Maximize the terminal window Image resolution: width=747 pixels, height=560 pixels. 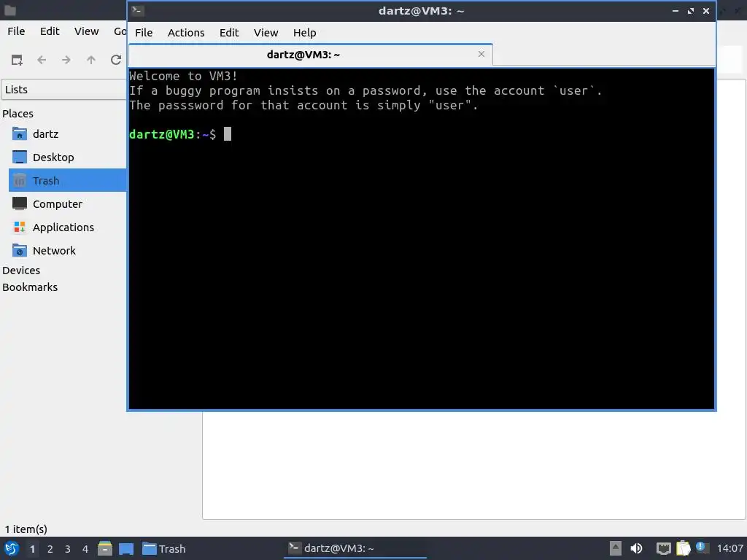[690, 10]
